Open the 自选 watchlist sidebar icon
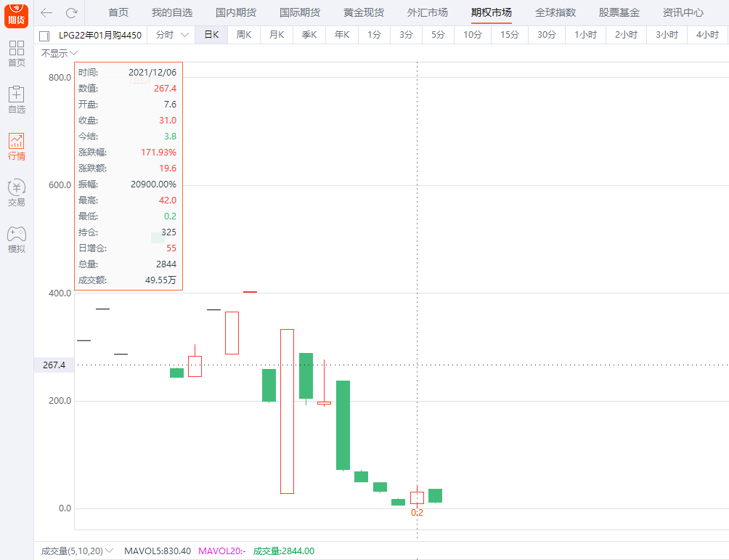This screenshot has height=560, width=729. point(16,100)
